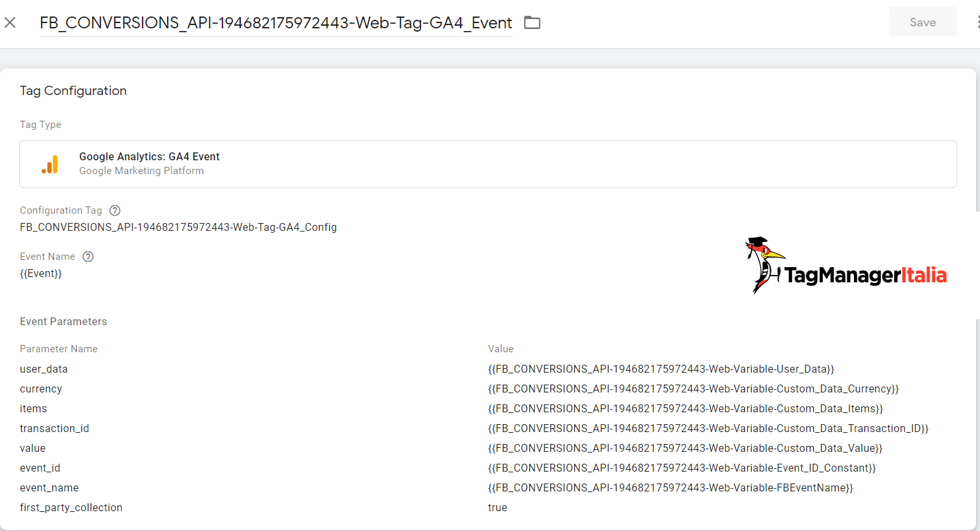Open help icon next to Configuration Tag

115,210
